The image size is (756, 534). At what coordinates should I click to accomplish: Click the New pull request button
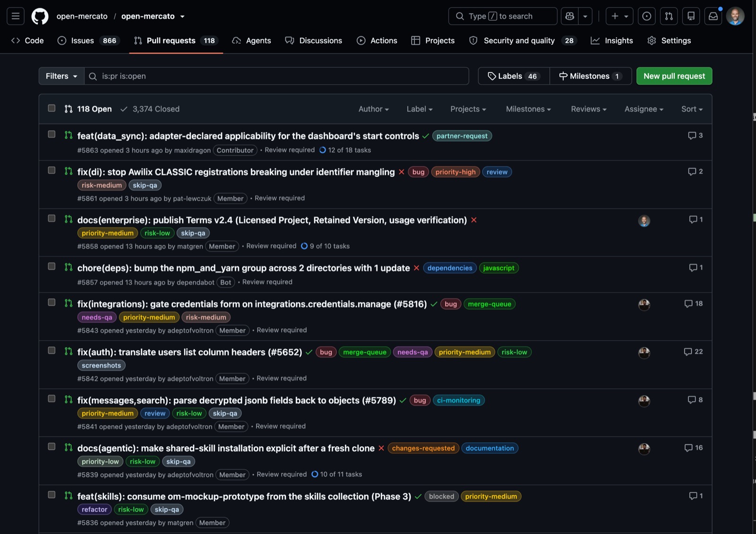674,76
